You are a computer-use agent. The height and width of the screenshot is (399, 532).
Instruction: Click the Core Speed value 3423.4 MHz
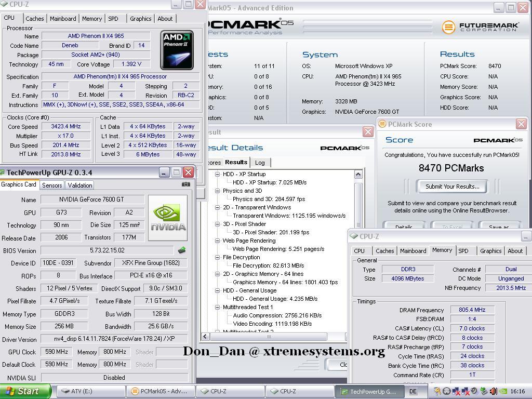coord(66,127)
